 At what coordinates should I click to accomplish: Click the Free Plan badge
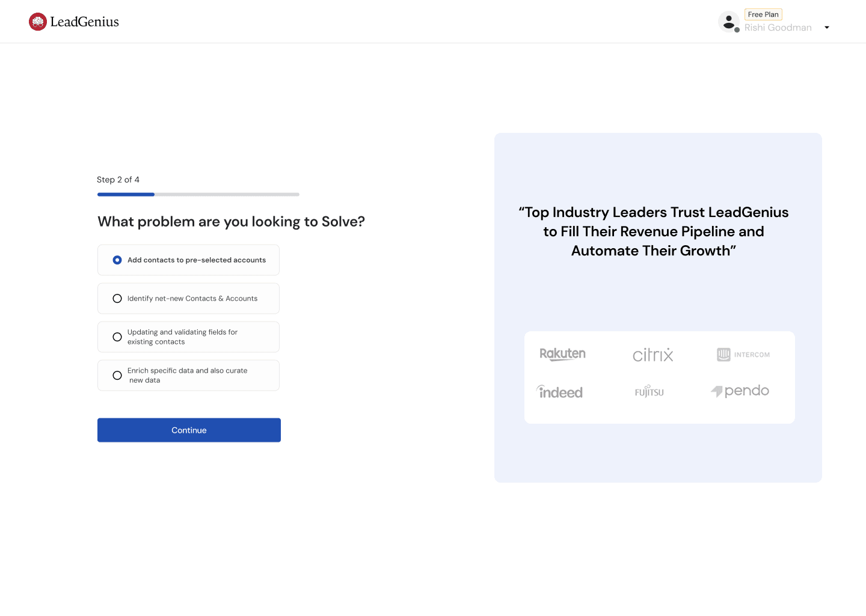coord(763,14)
